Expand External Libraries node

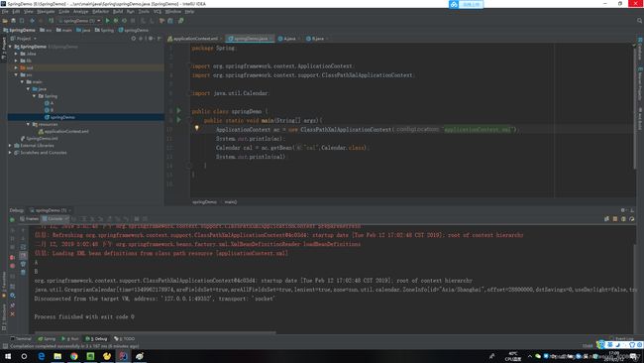coord(10,146)
